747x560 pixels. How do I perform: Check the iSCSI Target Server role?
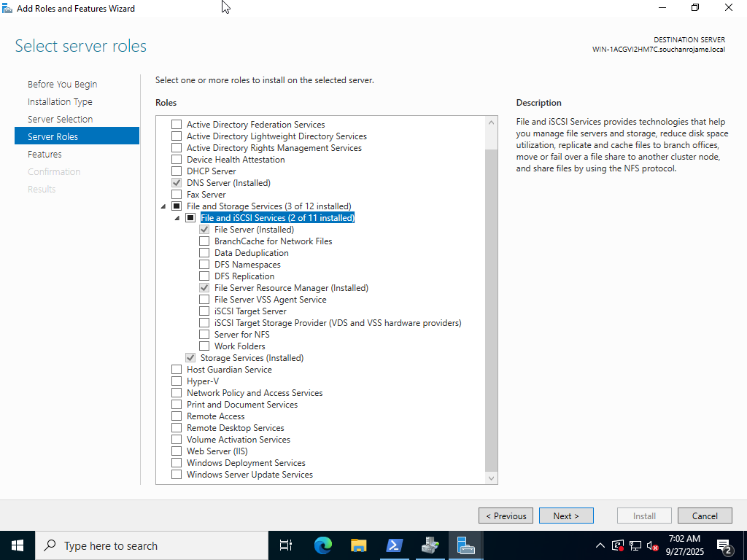[204, 311]
